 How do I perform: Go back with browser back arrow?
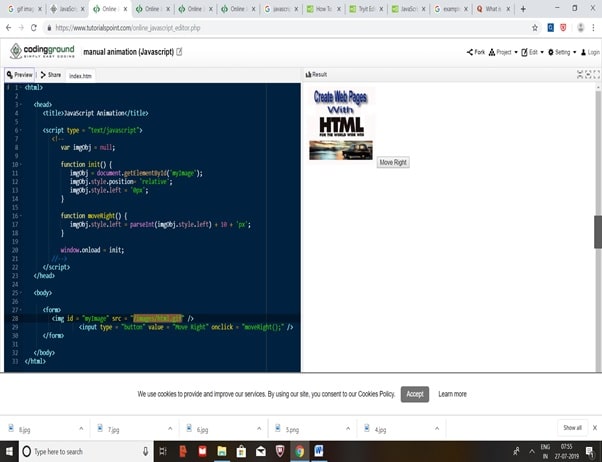point(8,28)
